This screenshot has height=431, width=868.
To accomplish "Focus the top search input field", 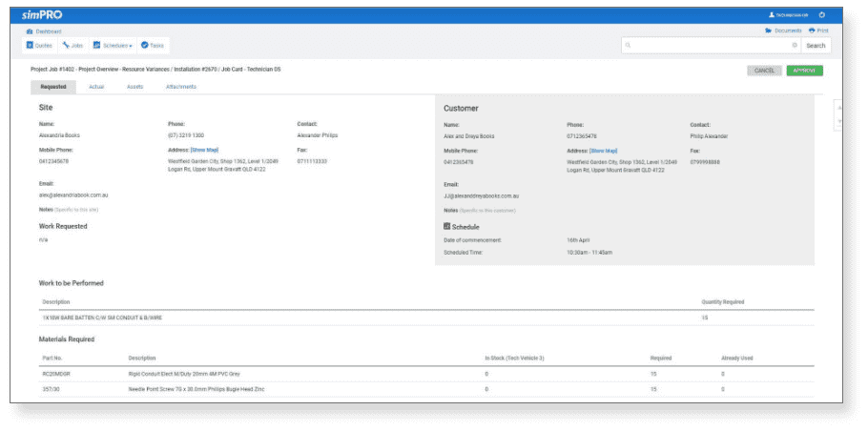I will (712, 46).
